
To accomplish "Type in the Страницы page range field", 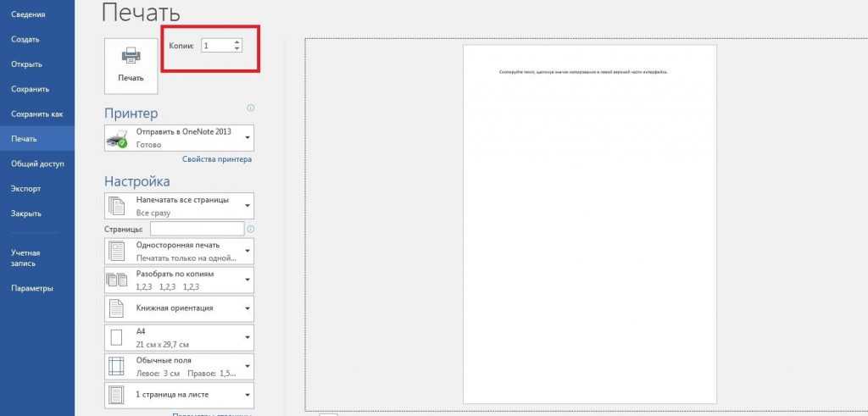I will (x=196, y=229).
